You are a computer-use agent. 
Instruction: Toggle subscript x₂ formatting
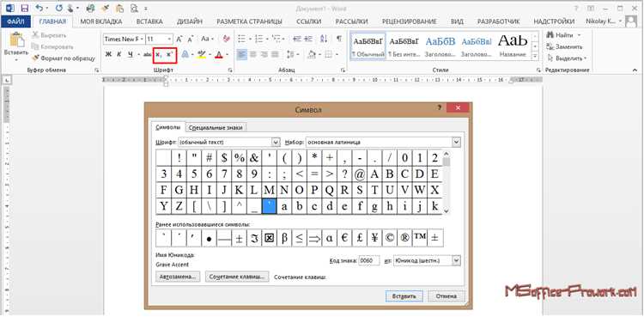click(159, 54)
